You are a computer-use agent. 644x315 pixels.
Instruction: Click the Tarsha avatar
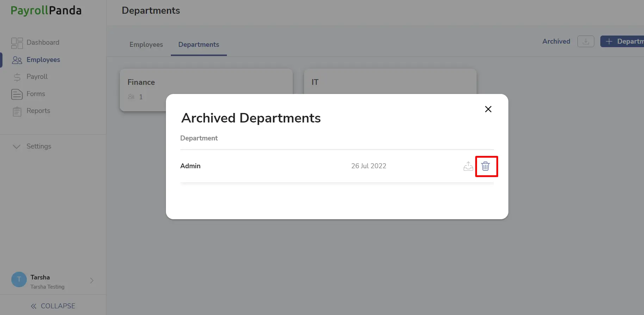19,279
